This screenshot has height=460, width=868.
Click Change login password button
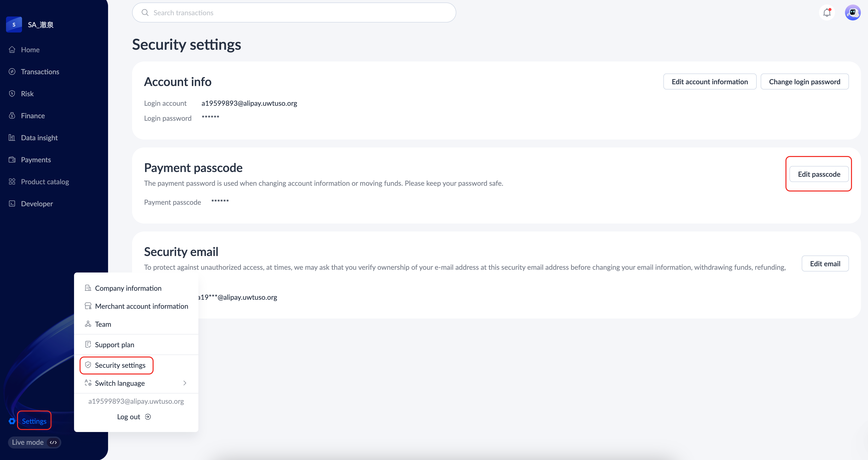pyautogui.click(x=804, y=82)
